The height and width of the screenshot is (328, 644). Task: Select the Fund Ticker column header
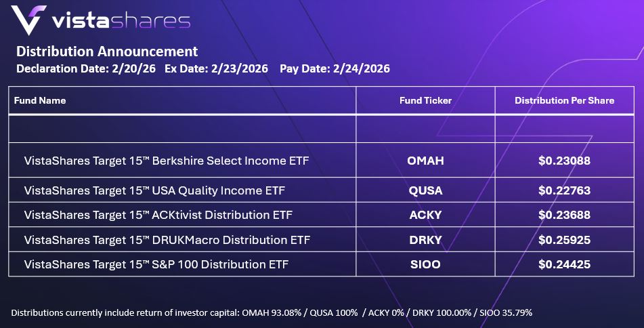pyautogui.click(x=425, y=100)
